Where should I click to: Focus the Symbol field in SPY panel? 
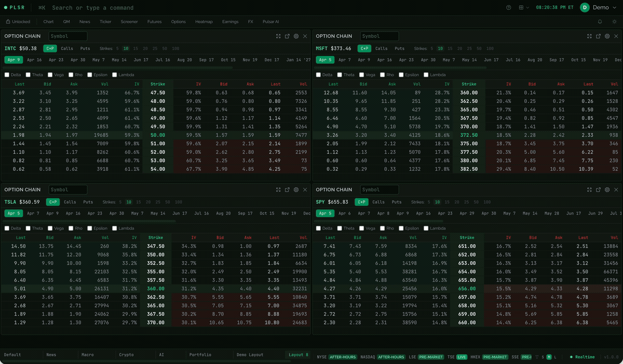[380, 190]
